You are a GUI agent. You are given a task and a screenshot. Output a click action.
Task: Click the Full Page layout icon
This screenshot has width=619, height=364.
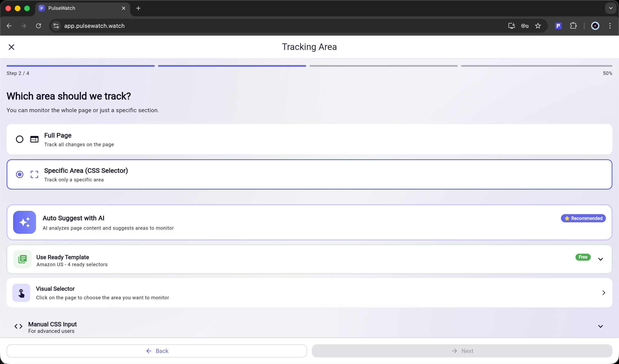tap(34, 139)
